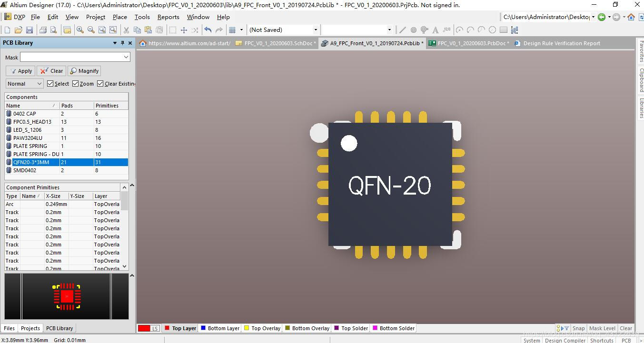Click the browser Home icon in address bar
644x343 pixels.
click(x=631, y=17)
